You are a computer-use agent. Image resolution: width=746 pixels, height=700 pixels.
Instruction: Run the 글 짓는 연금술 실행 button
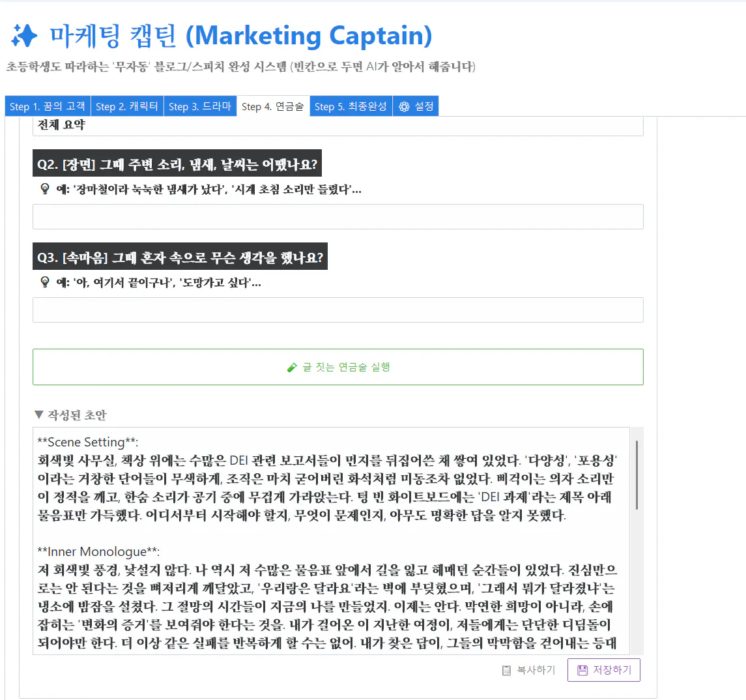[337, 366]
